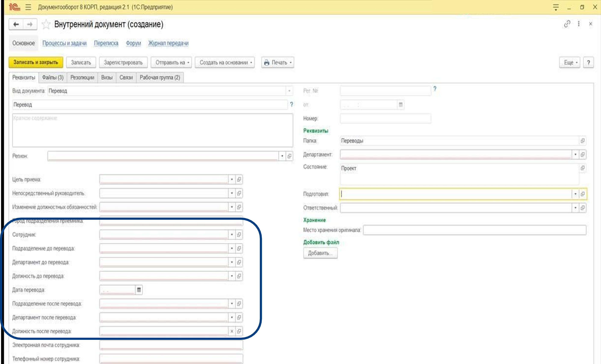Open Процессы и задачи link

click(x=64, y=43)
